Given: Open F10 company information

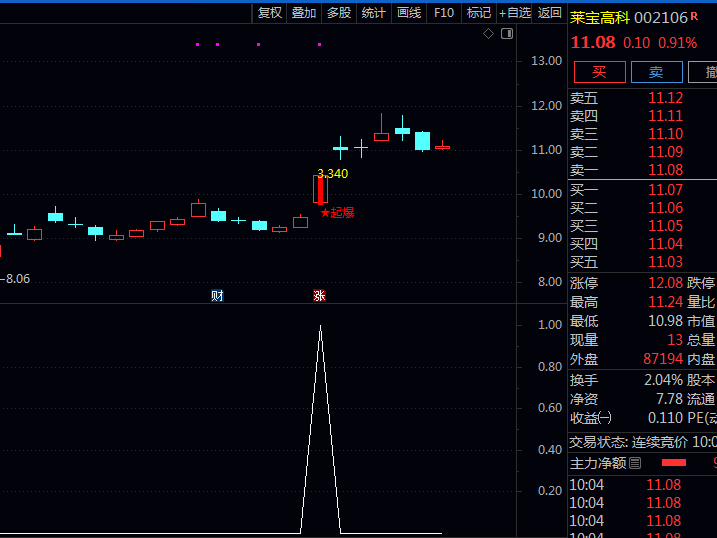Looking at the screenshot, I should (444, 13).
